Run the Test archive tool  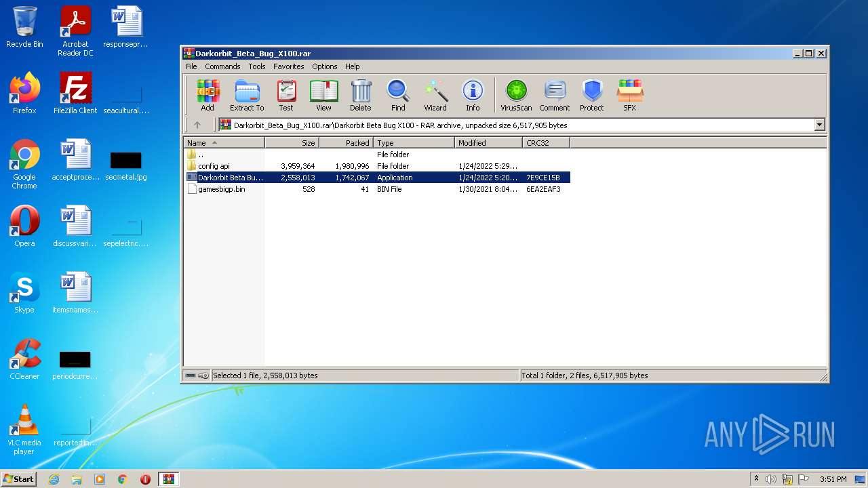point(286,95)
